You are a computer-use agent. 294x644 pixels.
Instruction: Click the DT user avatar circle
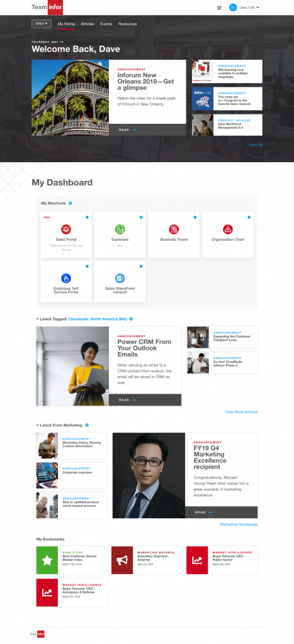[x=233, y=8]
